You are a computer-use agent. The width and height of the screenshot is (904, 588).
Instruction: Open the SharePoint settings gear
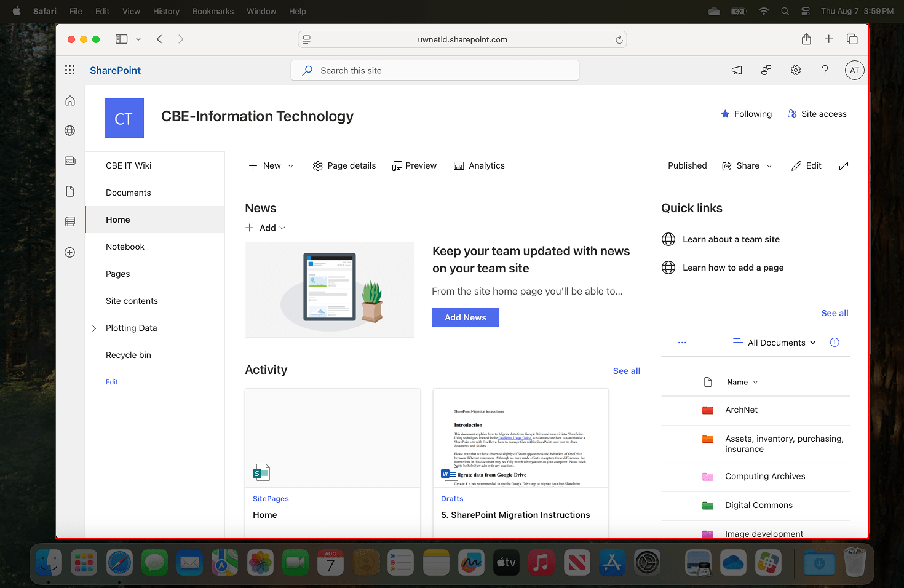[x=795, y=70]
